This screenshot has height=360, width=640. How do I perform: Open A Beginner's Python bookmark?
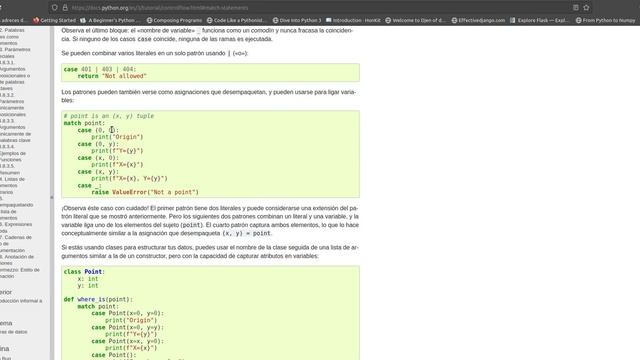point(110,20)
